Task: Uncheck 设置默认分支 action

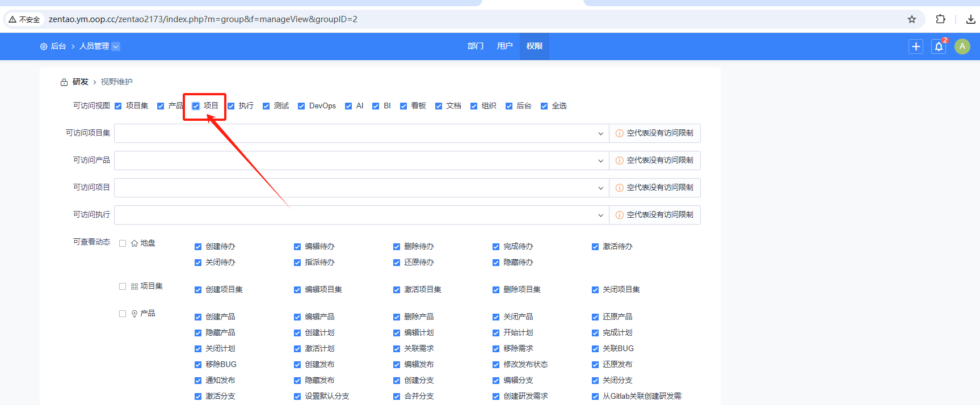Action: pyautogui.click(x=297, y=396)
